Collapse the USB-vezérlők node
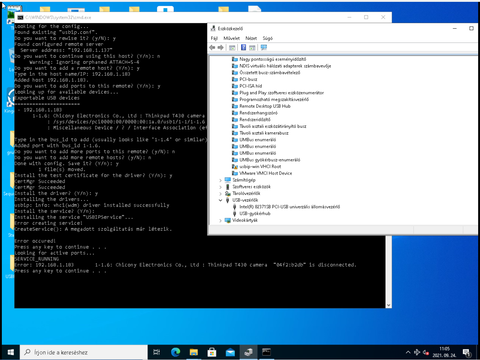The width and height of the screenshot is (480, 360). pyautogui.click(x=220, y=200)
